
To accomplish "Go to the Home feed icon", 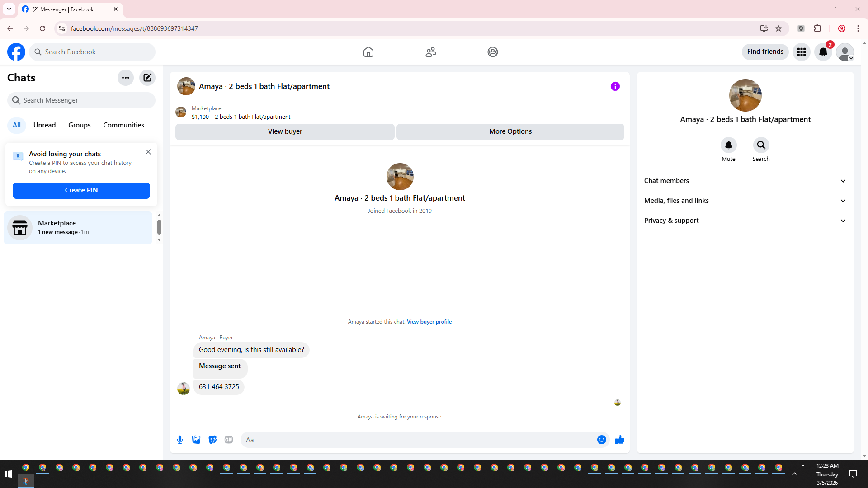I will tap(368, 52).
